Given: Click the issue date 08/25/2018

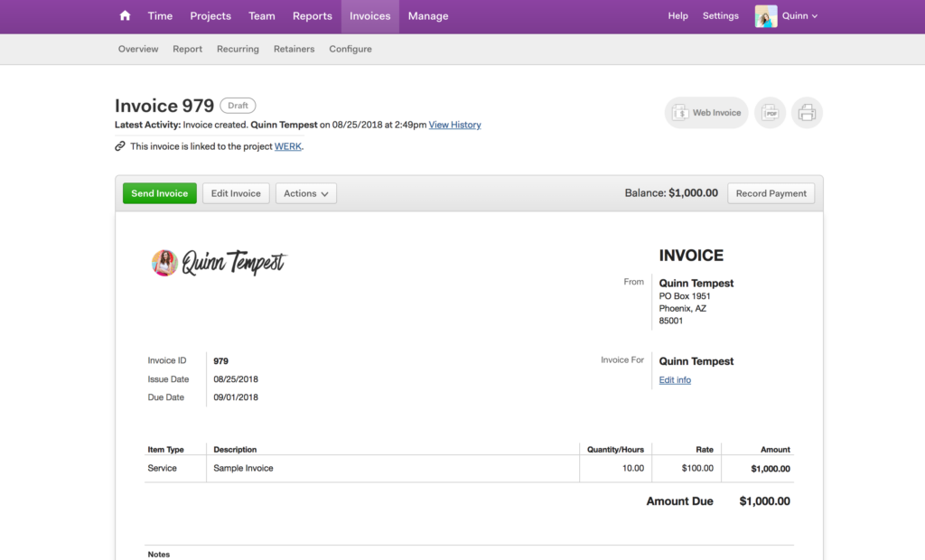Looking at the screenshot, I should 236,379.
